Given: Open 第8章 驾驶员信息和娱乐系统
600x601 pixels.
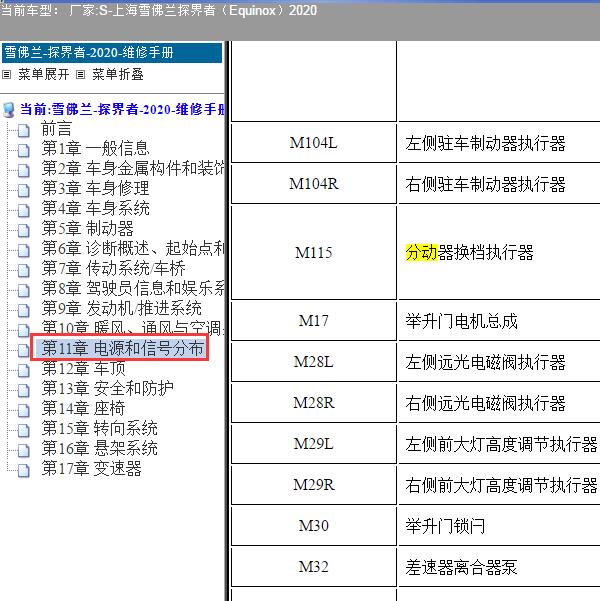Looking at the screenshot, I should pyautogui.click(x=133, y=288).
